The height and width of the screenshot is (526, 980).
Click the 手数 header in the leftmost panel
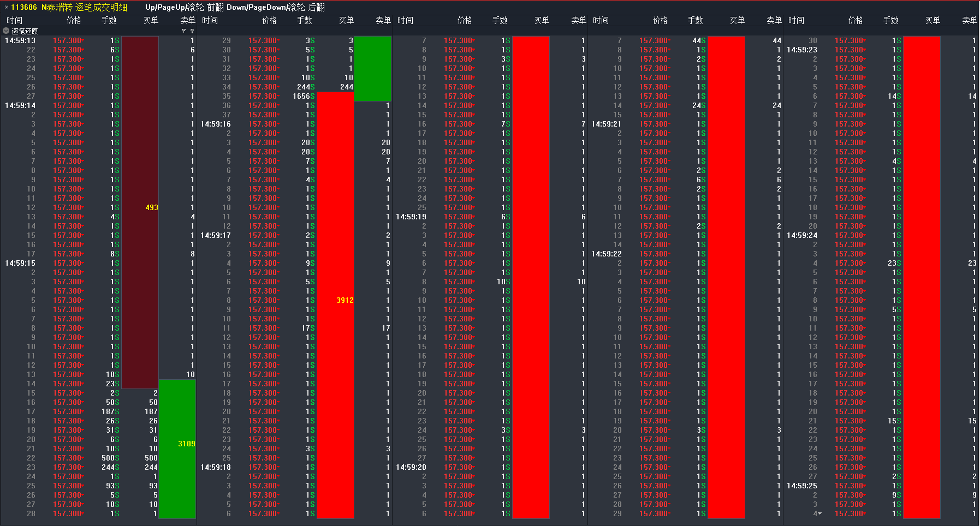pyautogui.click(x=109, y=20)
